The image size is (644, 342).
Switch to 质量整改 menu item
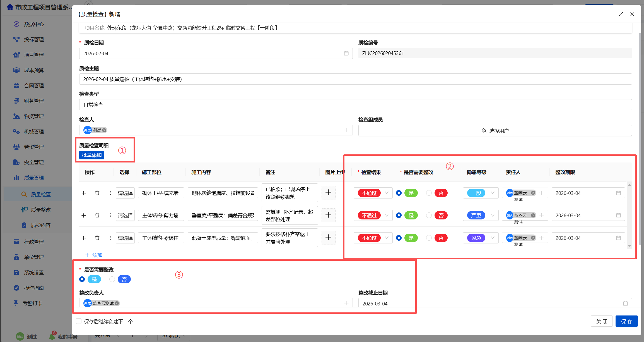(41, 209)
